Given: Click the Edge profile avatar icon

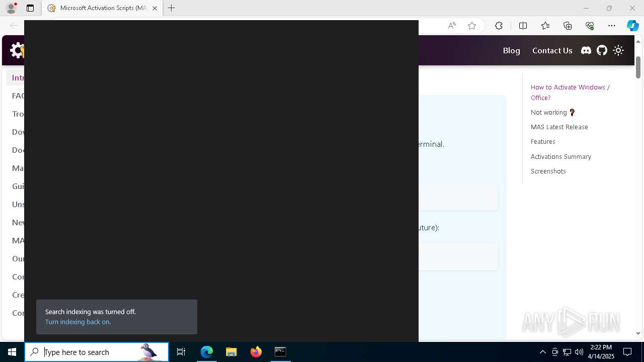Looking at the screenshot, I should coord(11,8).
